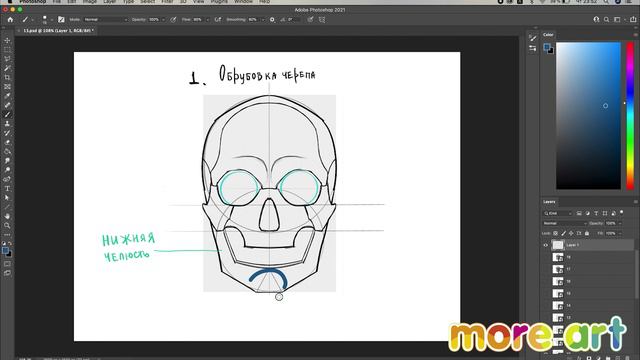
Task: Select the Healing Brush tool
Action: [x=7, y=105]
